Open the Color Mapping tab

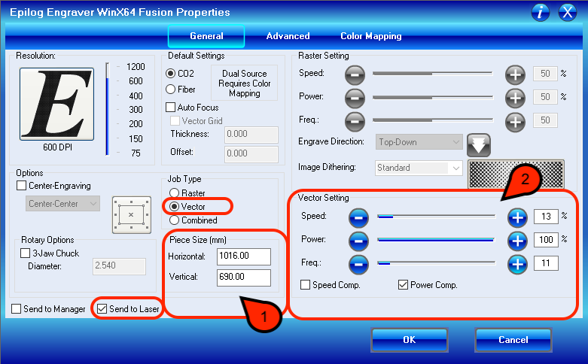370,36
